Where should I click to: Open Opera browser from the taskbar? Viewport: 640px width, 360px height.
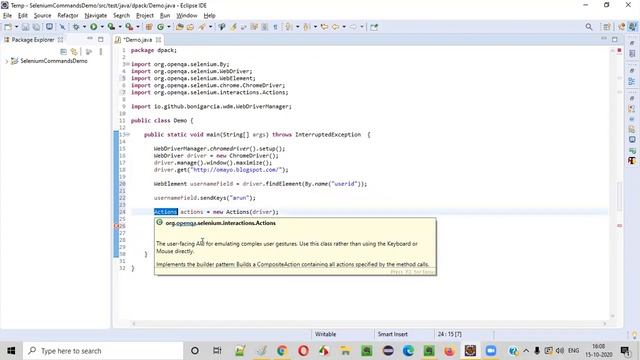pyautogui.click(x=303, y=351)
